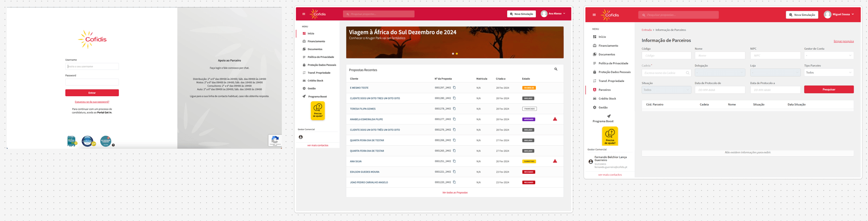This screenshot has height=221, width=868.
Task: Open the Esqueceu-se da sua password link
Action: tap(92, 102)
